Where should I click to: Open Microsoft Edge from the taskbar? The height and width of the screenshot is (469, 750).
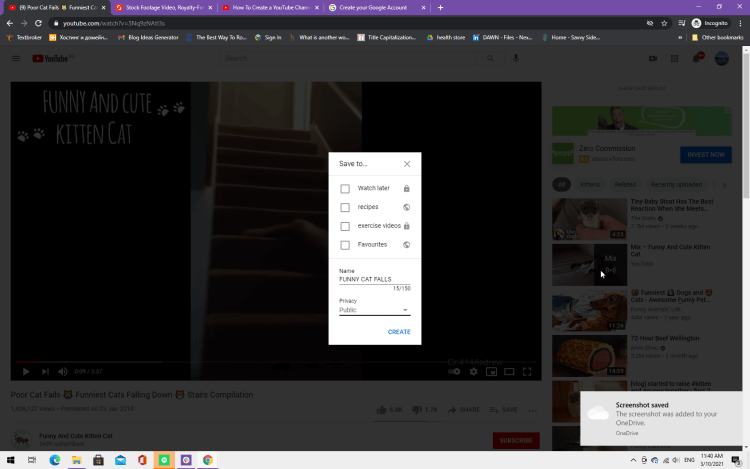55,460
